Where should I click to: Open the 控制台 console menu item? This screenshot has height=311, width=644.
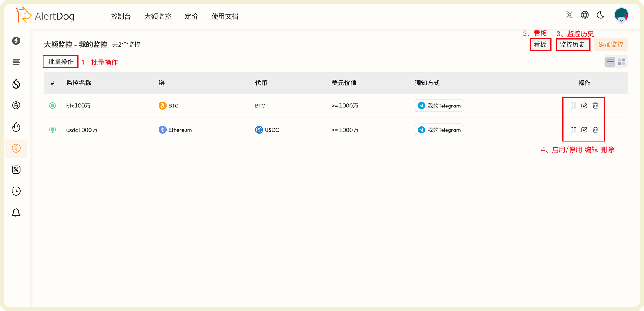click(x=120, y=16)
